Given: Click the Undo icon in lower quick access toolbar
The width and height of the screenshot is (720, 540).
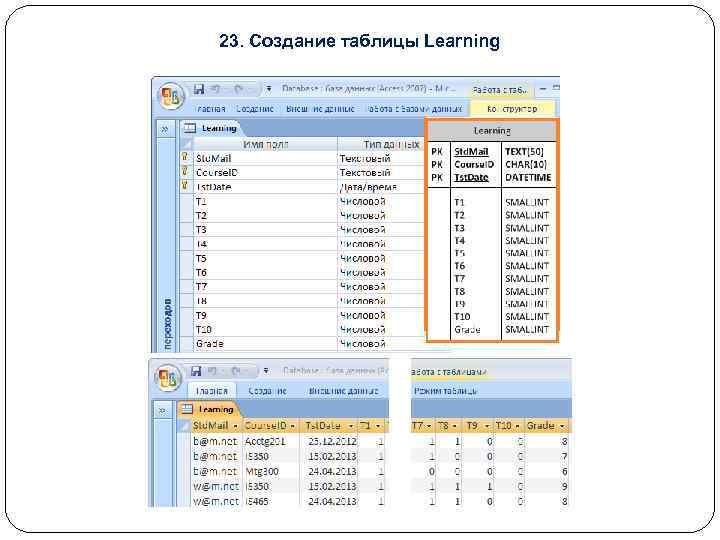Looking at the screenshot, I should [x=213, y=371].
